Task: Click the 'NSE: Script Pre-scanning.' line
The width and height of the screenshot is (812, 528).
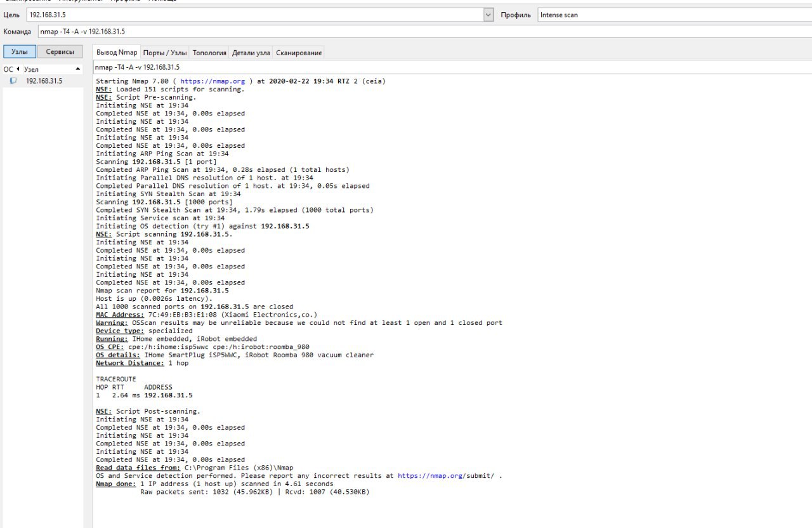Action: coord(146,97)
